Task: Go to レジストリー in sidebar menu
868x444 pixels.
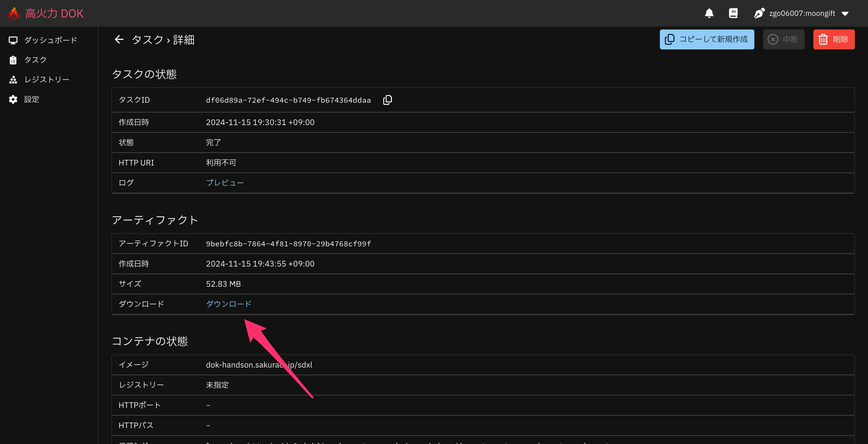Action: [x=46, y=79]
